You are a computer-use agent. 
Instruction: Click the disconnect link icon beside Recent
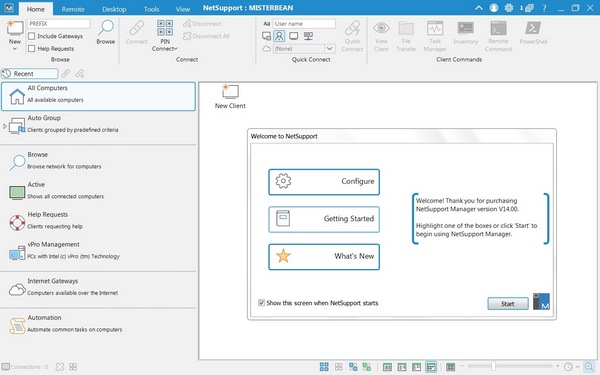point(80,73)
